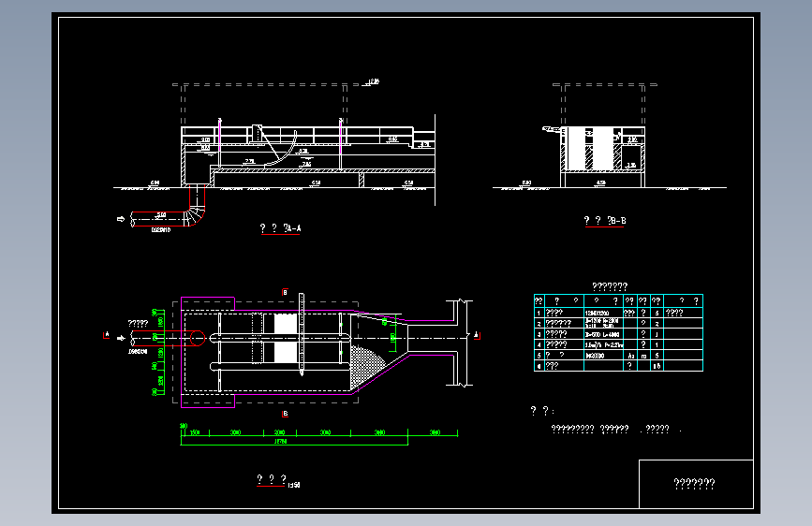
Task: Click the flow arrow beside section elbow pipe
Action: click(121, 219)
